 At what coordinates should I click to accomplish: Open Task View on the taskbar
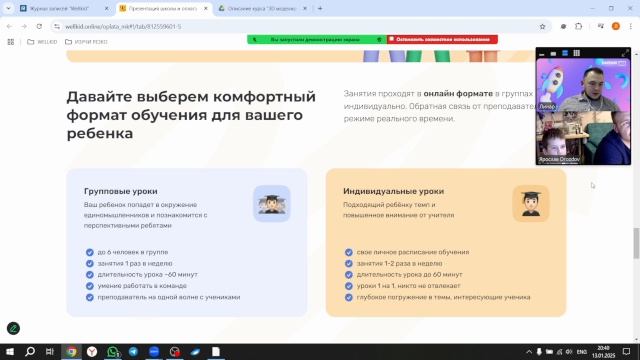pos(50,352)
